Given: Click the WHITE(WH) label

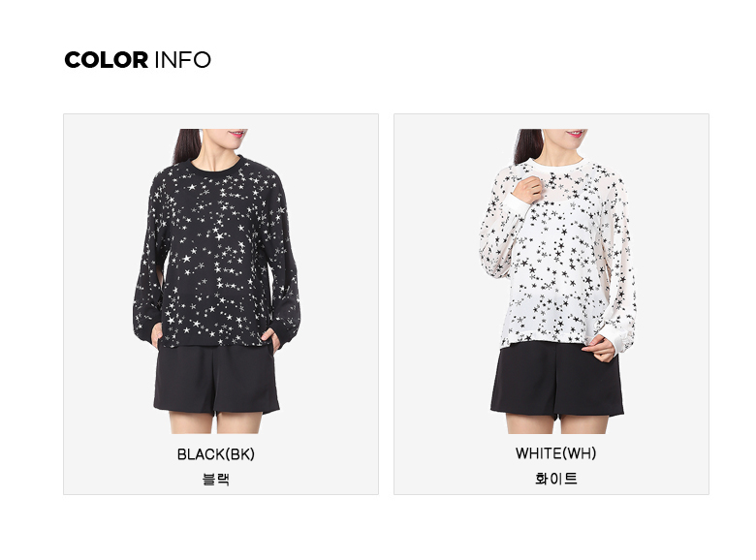Looking at the screenshot, I should [x=555, y=453].
